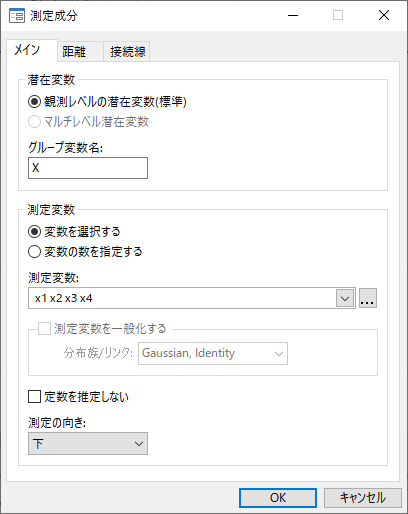Click the グループ変数名 text field containing X
The image size is (408, 514).
[88, 168]
